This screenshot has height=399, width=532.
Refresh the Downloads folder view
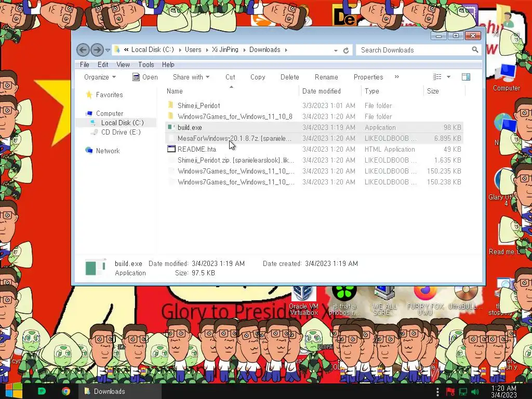click(x=345, y=50)
